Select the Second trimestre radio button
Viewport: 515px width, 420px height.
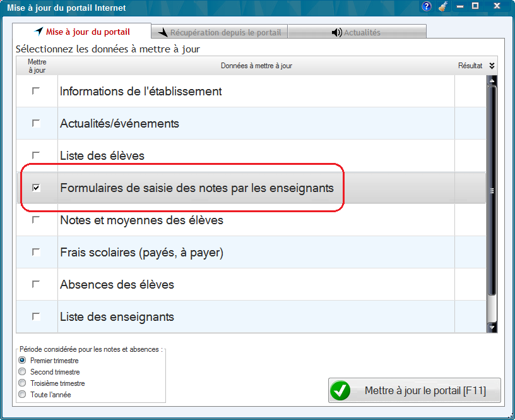(x=23, y=372)
